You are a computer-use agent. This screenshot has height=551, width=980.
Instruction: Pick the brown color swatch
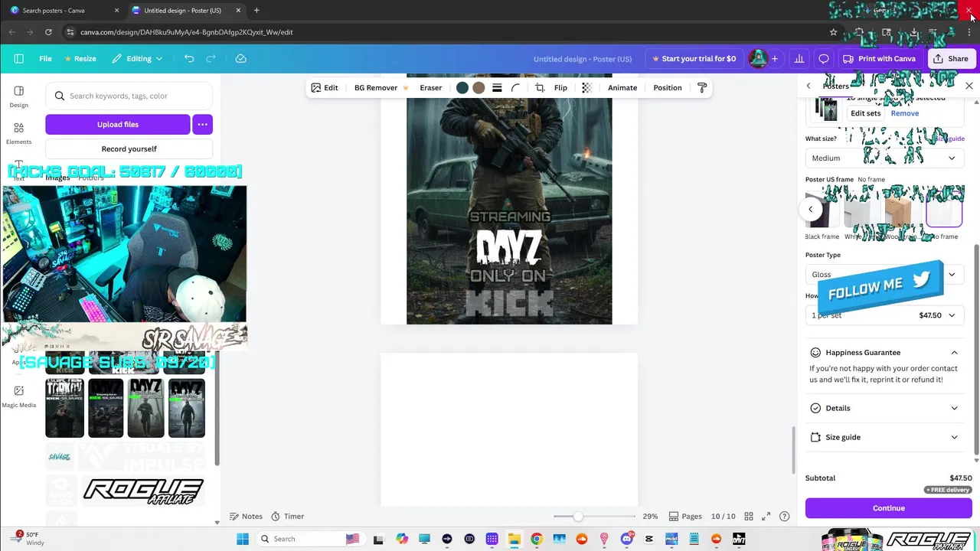(479, 88)
